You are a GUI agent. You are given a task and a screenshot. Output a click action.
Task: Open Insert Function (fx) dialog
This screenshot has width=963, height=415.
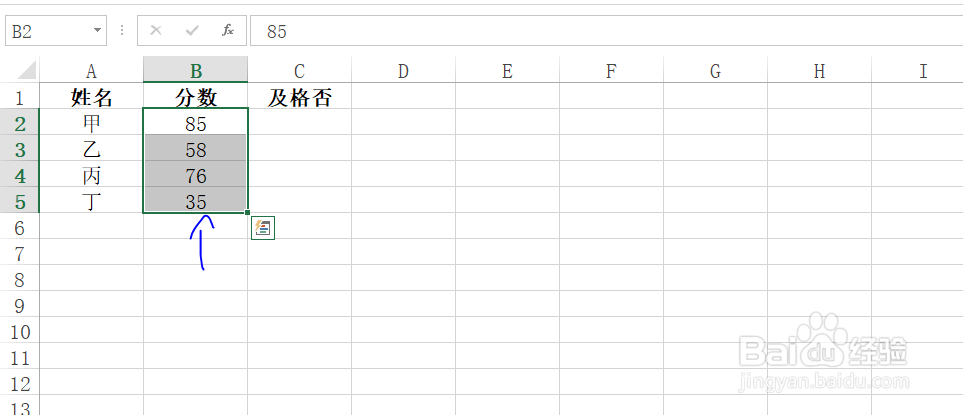228,31
